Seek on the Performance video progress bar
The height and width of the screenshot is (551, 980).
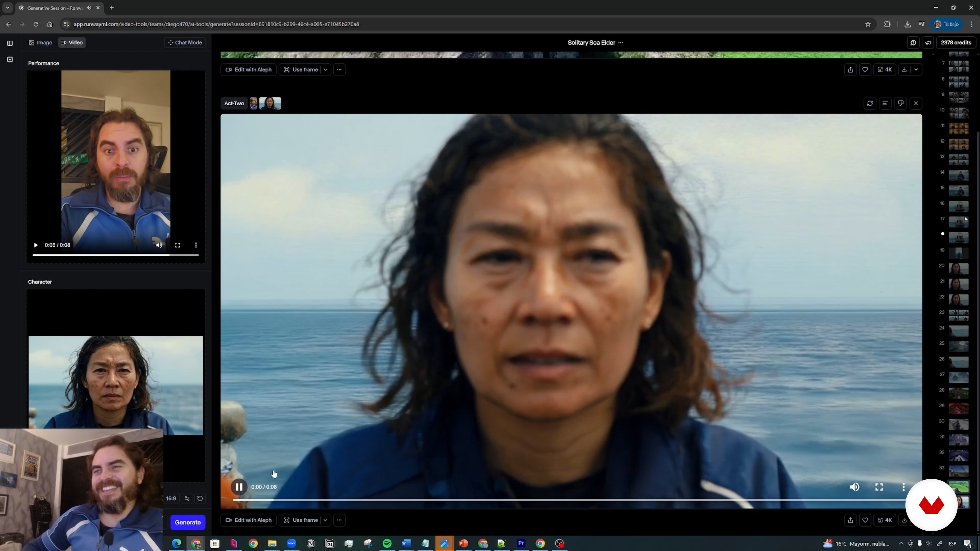coord(116,255)
